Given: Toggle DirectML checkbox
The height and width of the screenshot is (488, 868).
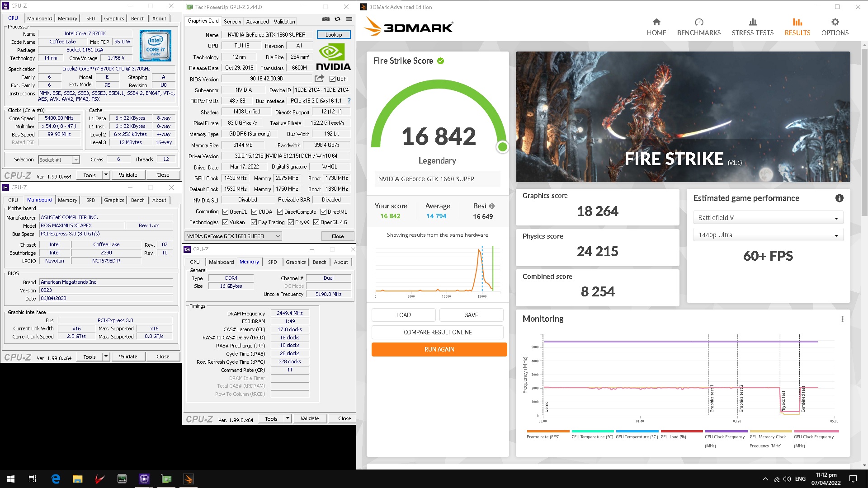Looking at the screenshot, I should (x=323, y=212).
